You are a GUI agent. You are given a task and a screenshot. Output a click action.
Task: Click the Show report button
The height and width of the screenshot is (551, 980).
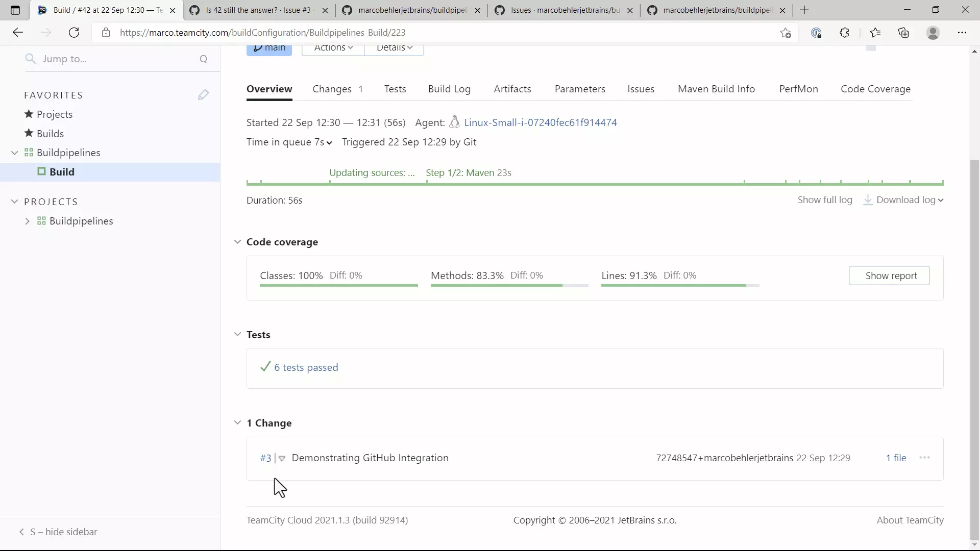[x=889, y=275]
